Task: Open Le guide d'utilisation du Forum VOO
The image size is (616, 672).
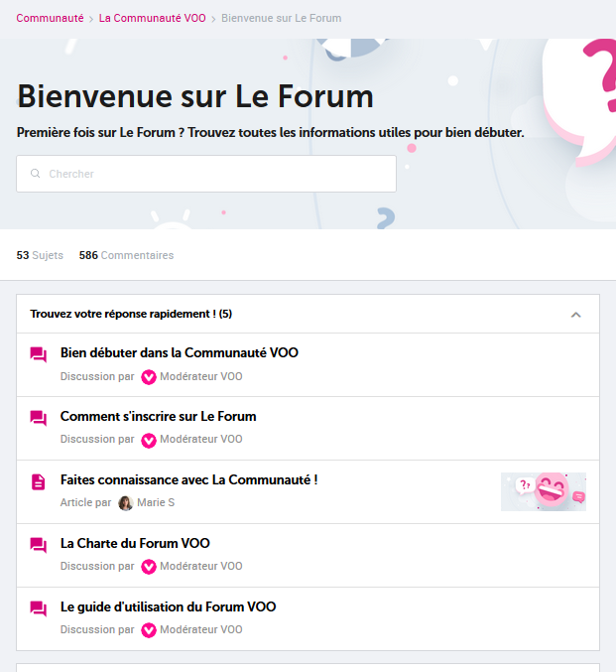Action: click(x=168, y=606)
